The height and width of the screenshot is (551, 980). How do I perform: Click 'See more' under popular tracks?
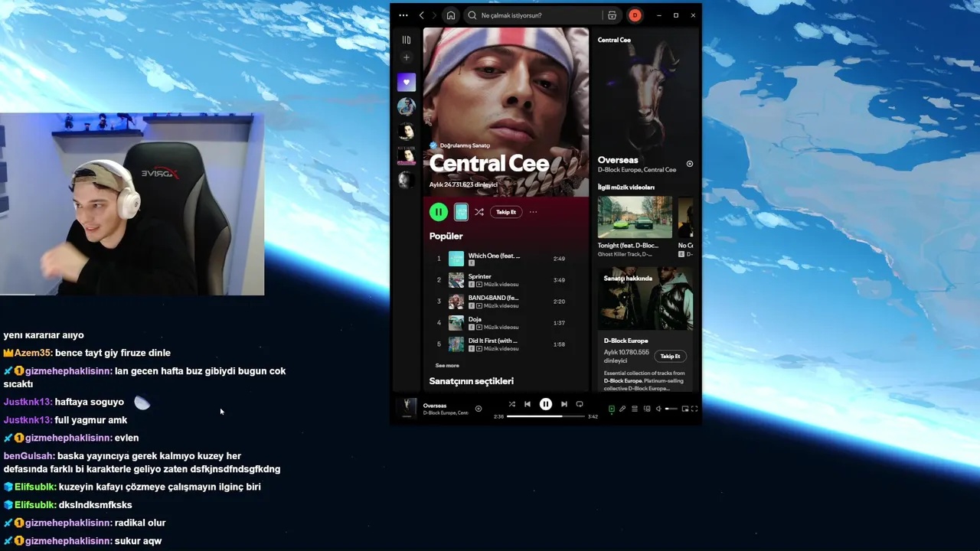coord(447,366)
